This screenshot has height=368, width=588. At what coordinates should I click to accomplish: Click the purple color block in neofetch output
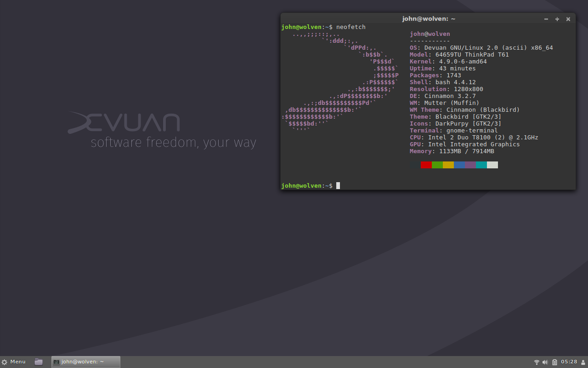470,165
